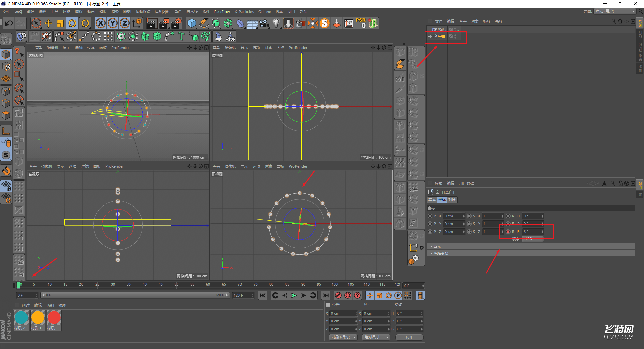Click the Undo arrow icon
The image size is (644, 349).
[9, 23]
